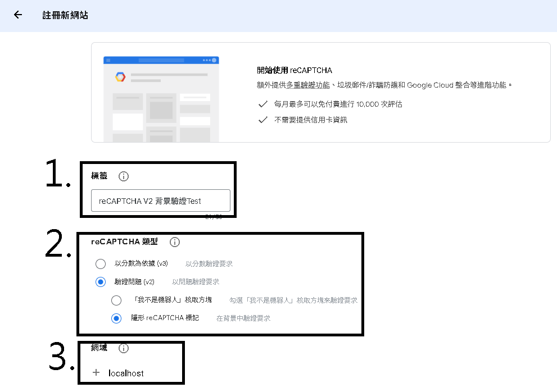The width and height of the screenshot is (557, 392).
Task: Click the 以分數驗證要求 description text
Action: (209, 263)
